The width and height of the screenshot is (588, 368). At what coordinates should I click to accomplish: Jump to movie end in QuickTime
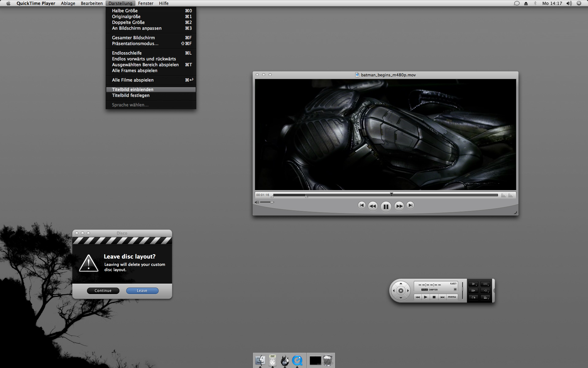[x=410, y=205]
